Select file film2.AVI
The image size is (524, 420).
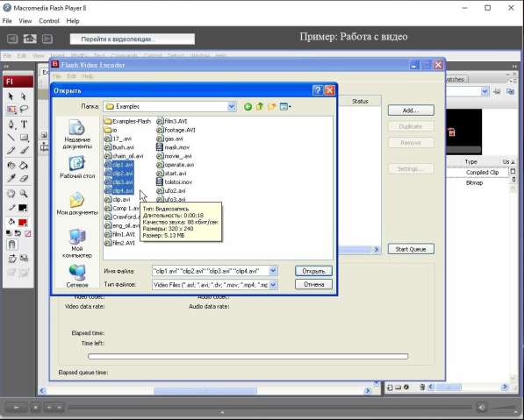click(x=119, y=243)
